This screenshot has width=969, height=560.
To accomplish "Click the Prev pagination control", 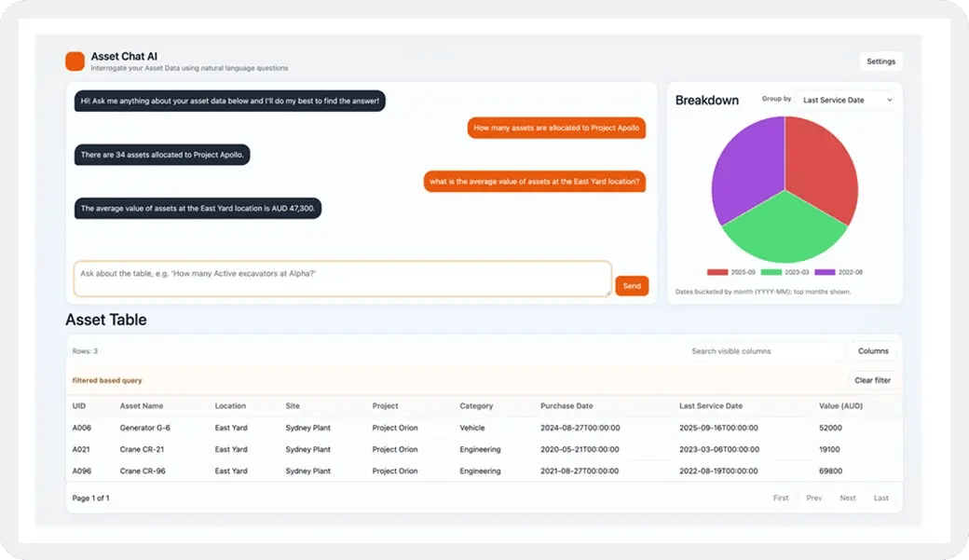I will (814, 498).
